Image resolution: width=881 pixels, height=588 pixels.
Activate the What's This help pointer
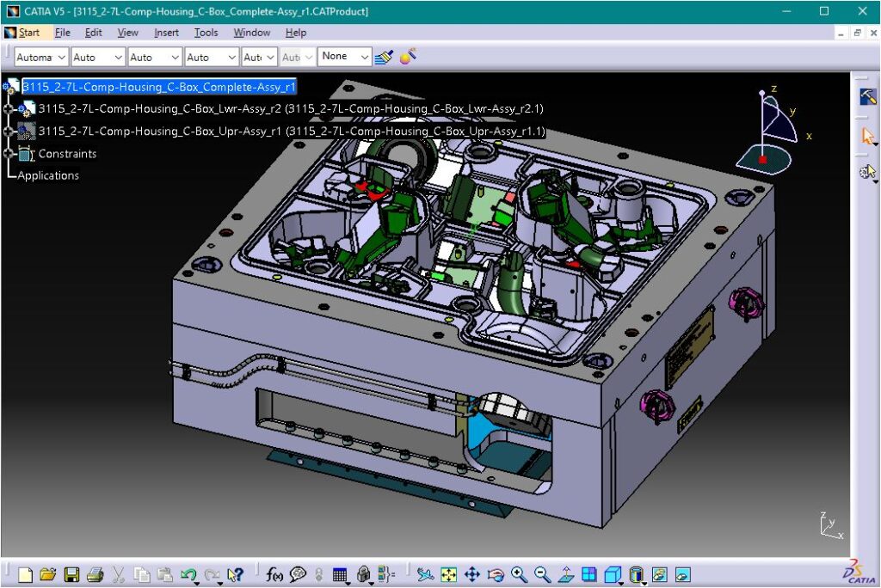click(x=236, y=574)
